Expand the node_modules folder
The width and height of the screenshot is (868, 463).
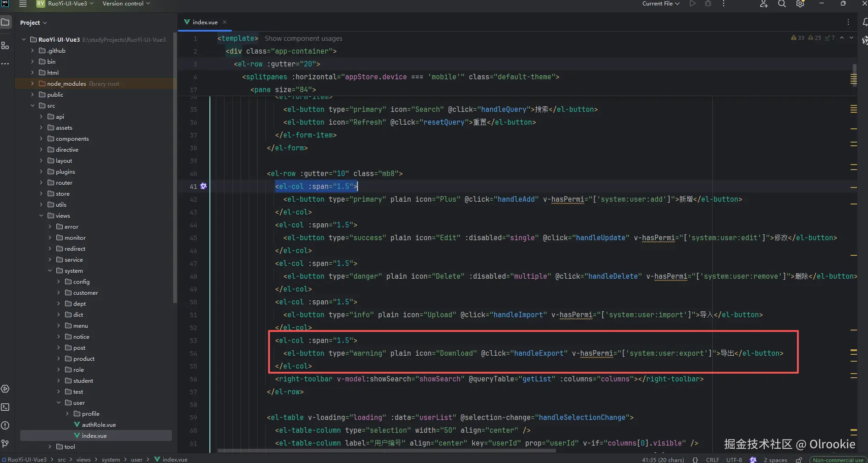coord(33,83)
